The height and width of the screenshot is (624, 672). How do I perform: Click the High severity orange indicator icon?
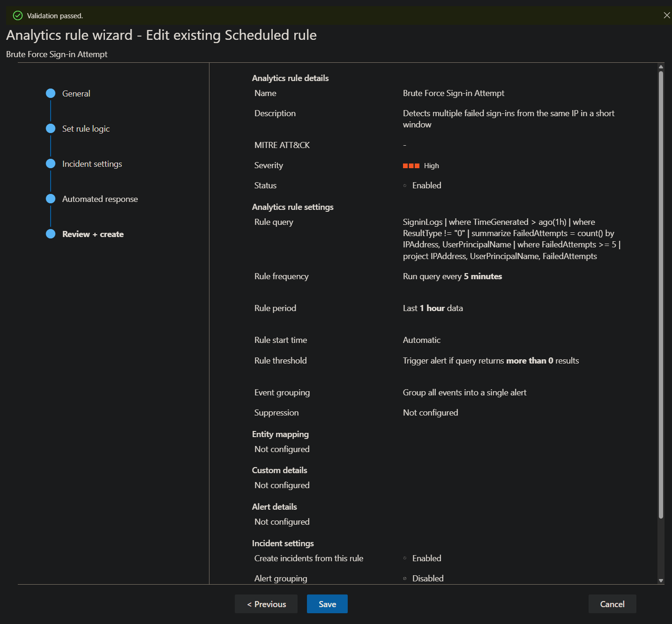click(411, 166)
